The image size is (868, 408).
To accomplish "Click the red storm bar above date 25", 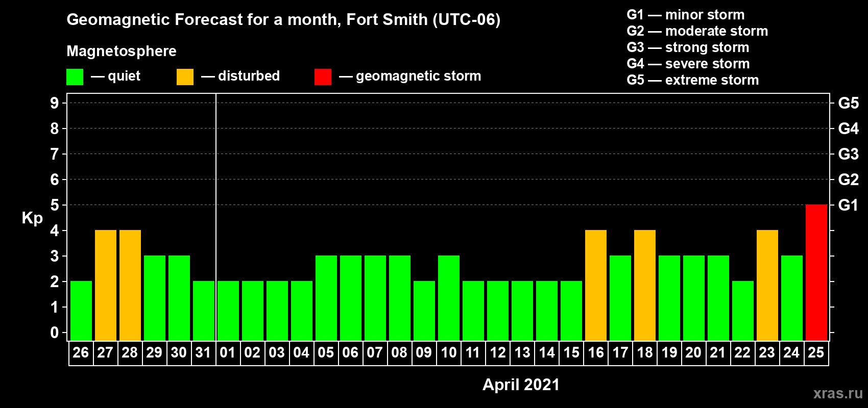I will pyautogui.click(x=816, y=272).
